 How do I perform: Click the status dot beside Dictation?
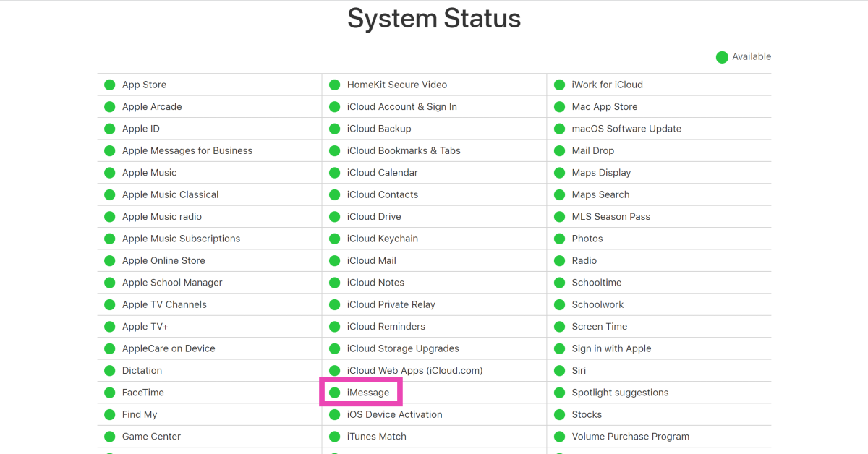(109, 371)
